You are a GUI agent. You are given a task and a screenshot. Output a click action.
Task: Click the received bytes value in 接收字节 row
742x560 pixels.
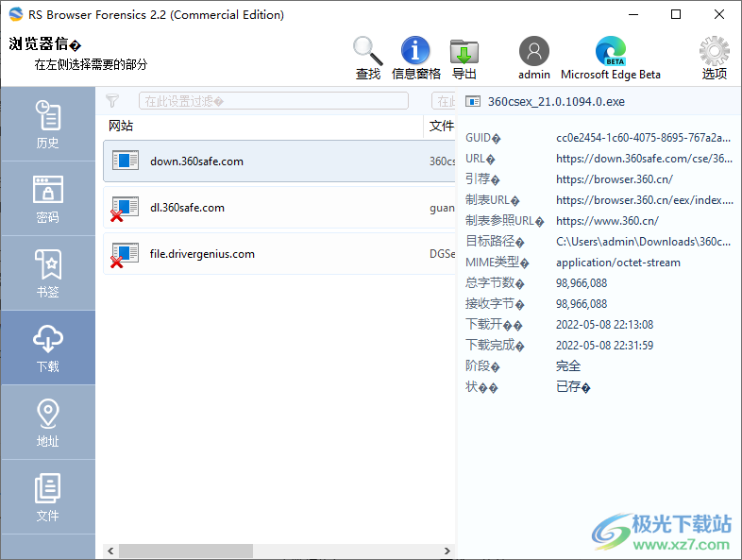pos(582,304)
